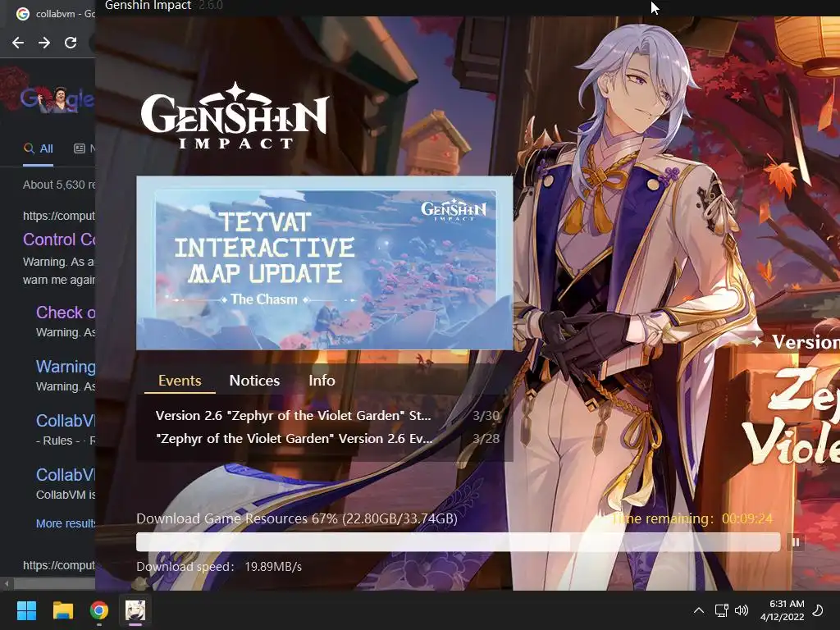Click the 'Download speed: 19.89MB/s' text
The image size is (840, 630).
(219, 567)
